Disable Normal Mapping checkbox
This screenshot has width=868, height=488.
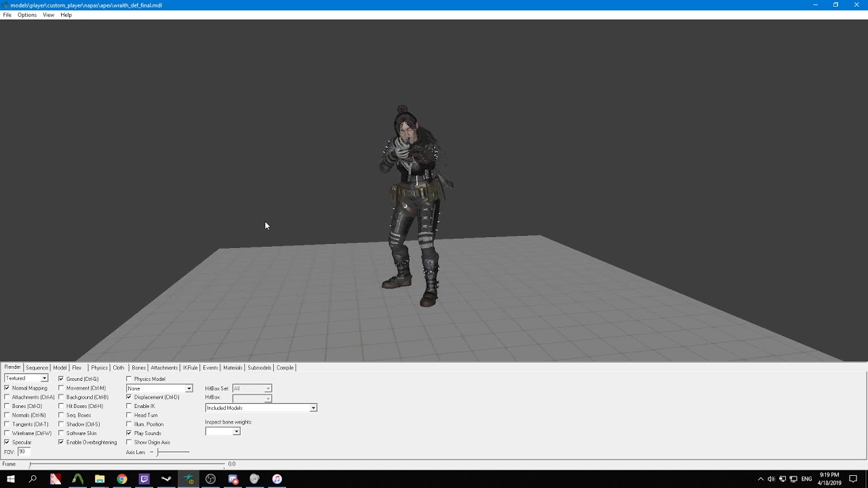click(7, 388)
